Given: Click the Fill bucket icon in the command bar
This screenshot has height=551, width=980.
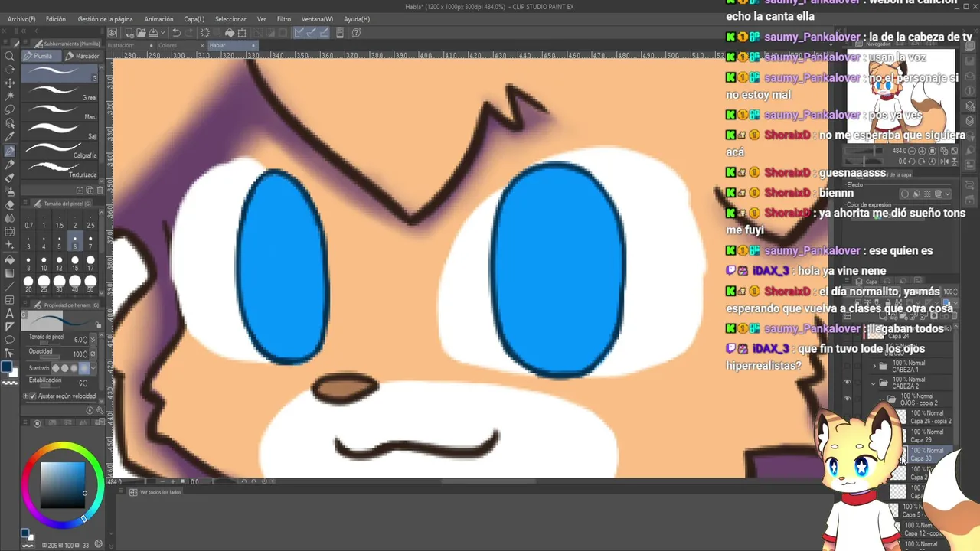Looking at the screenshot, I should [x=230, y=33].
